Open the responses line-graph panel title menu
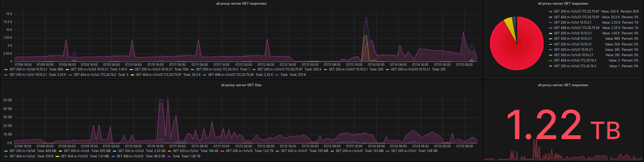This screenshot has width=644, height=162. tap(241, 4)
